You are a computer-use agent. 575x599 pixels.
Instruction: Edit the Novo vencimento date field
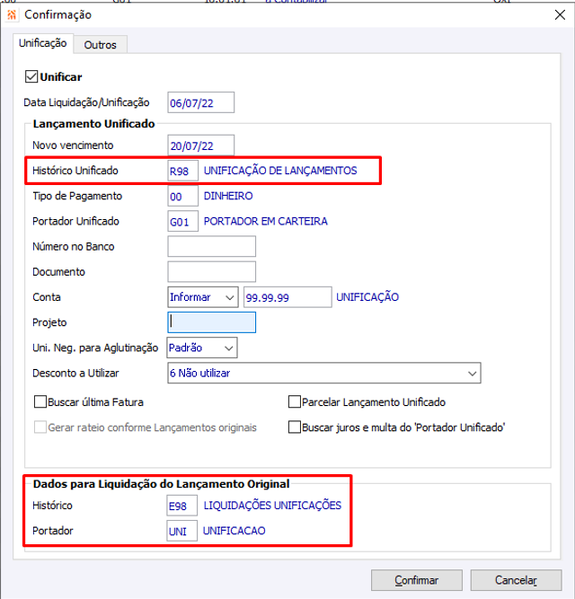pyautogui.click(x=201, y=145)
